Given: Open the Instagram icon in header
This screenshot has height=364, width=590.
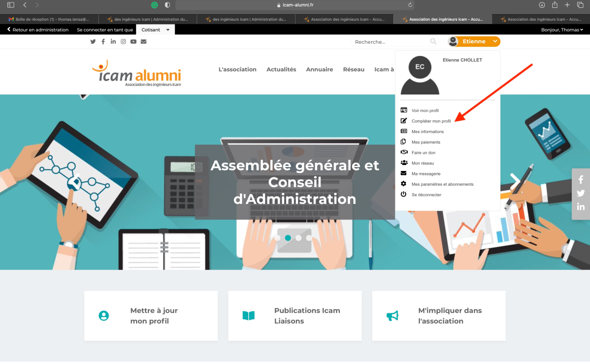Looking at the screenshot, I should tap(123, 42).
